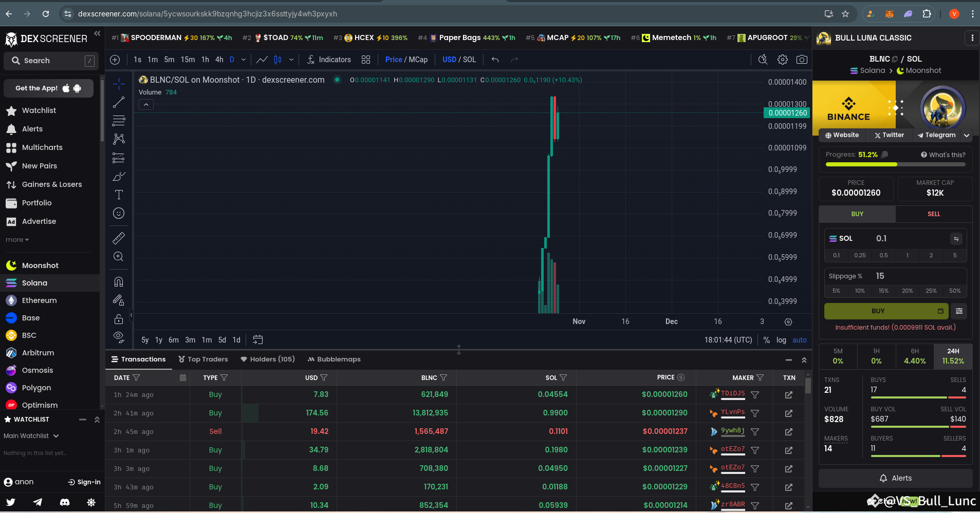Take a chart snapshot with camera icon

[x=802, y=60]
